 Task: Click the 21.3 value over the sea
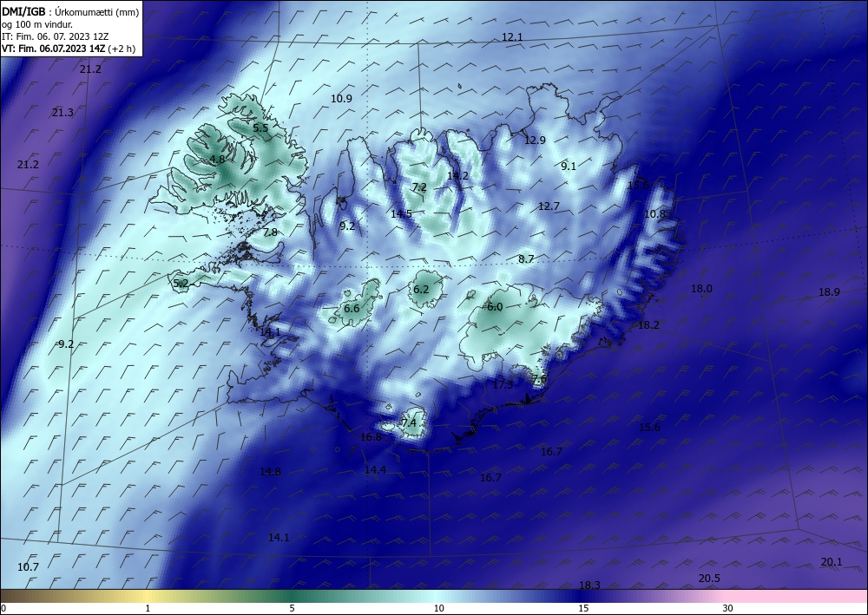click(x=62, y=113)
